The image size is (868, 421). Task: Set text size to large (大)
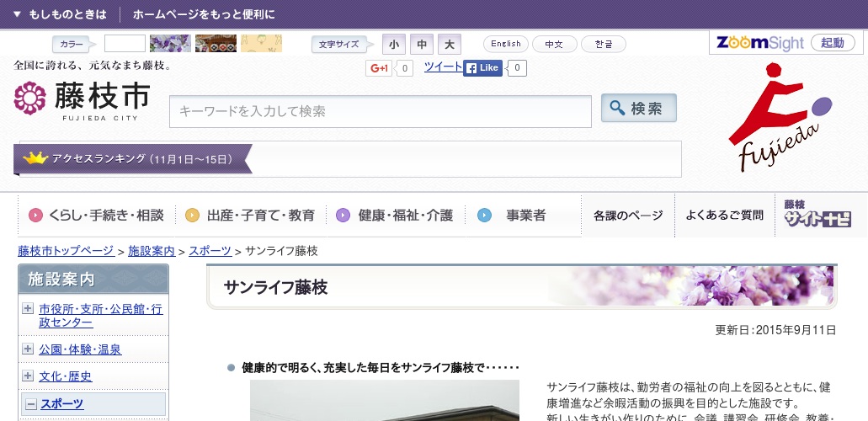coord(450,44)
